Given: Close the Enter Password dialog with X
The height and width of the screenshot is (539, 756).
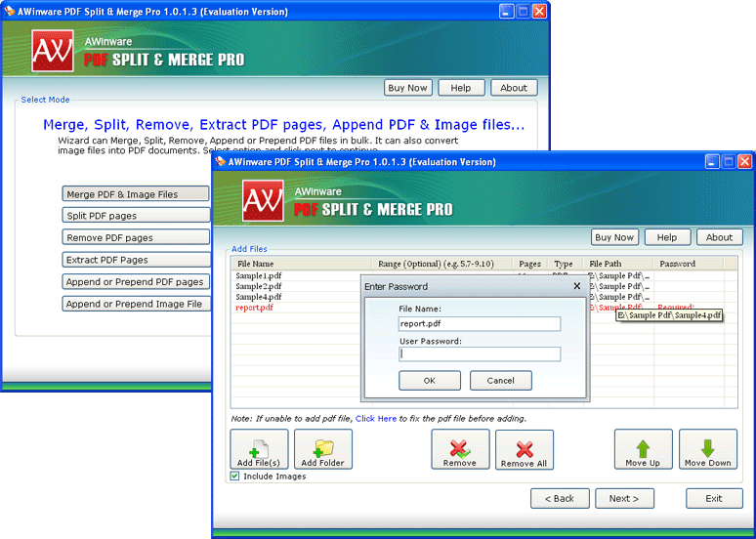Looking at the screenshot, I should [x=576, y=287].
